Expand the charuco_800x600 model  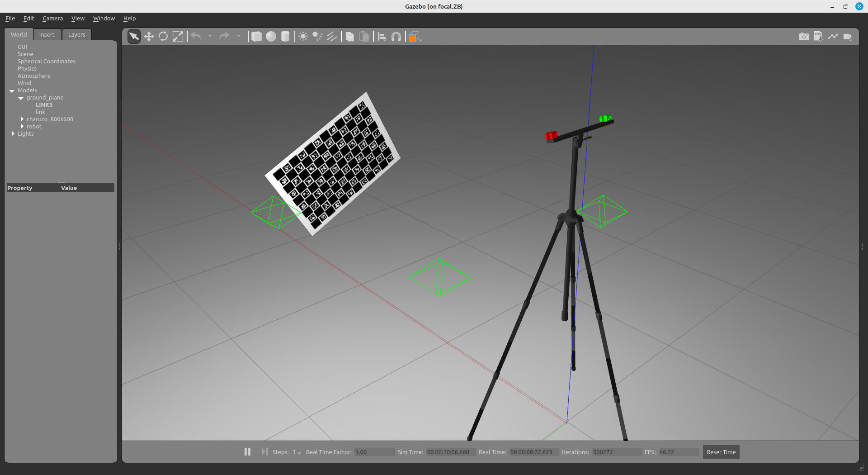pos(22,119)
